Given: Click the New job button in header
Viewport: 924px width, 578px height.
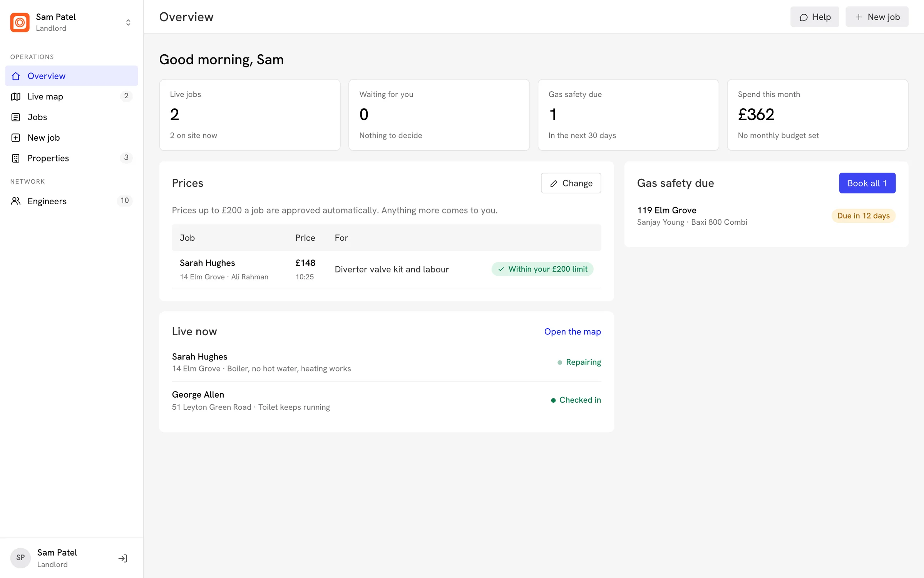Looking at the screenshot, I should coord(877,17).
